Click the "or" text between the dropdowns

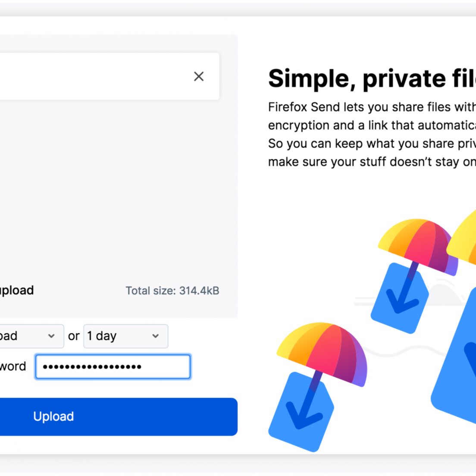coord(74,336)
